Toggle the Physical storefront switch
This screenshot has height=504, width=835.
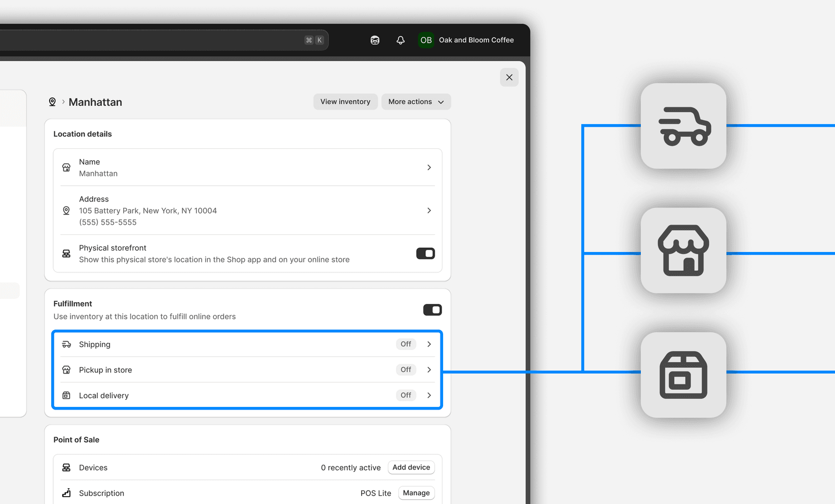coord(425,254)
